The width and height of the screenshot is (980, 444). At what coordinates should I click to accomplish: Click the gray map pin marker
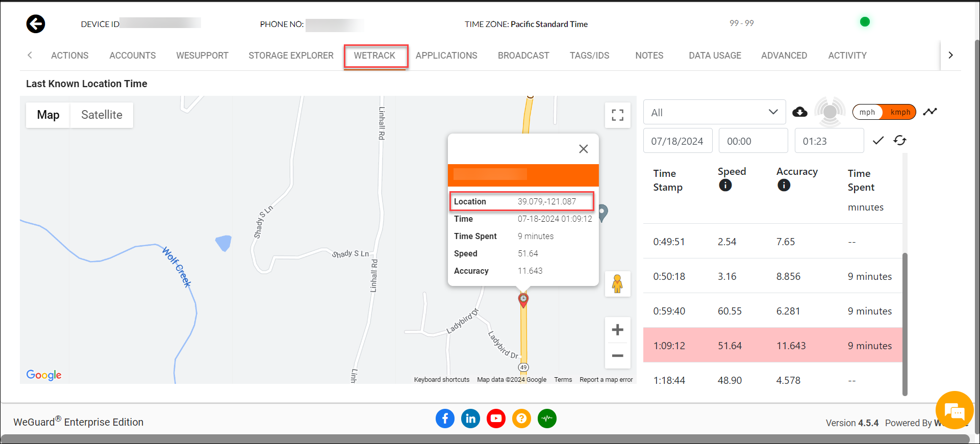[602, 213]
